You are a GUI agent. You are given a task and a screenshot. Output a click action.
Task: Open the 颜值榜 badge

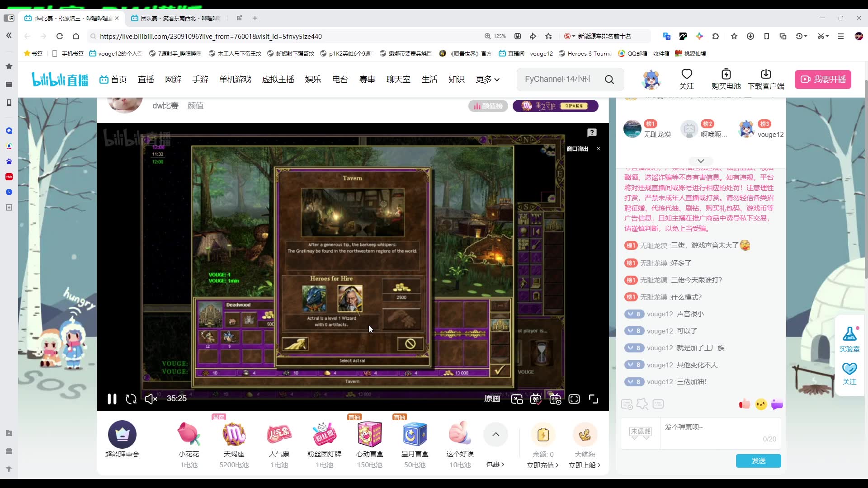[x=488, y=106]
